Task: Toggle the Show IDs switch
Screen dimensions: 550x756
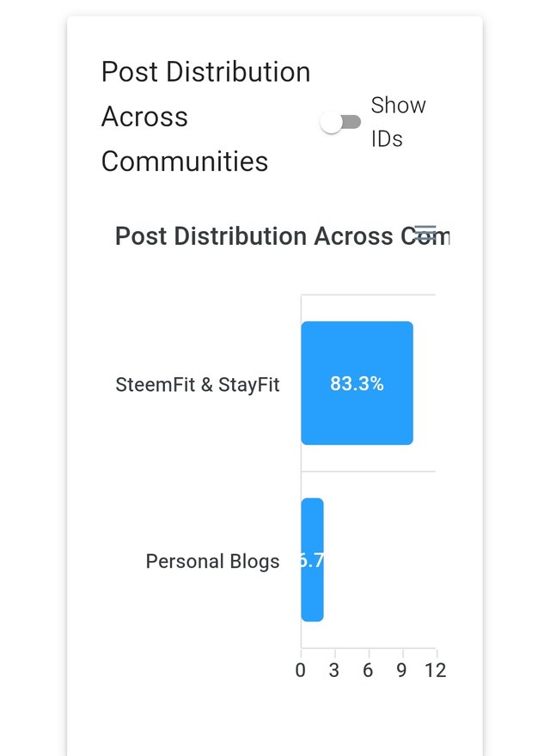Action: 340,122
